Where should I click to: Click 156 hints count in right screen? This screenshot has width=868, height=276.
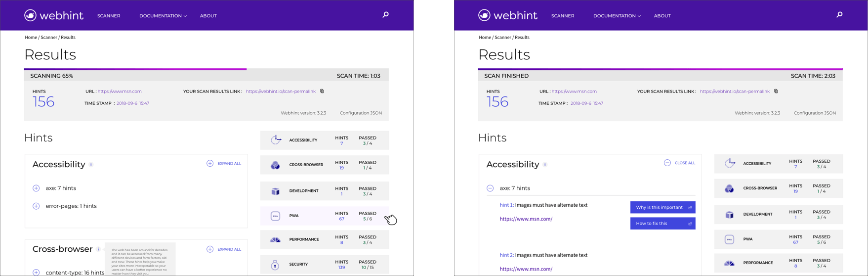[497, 102]
